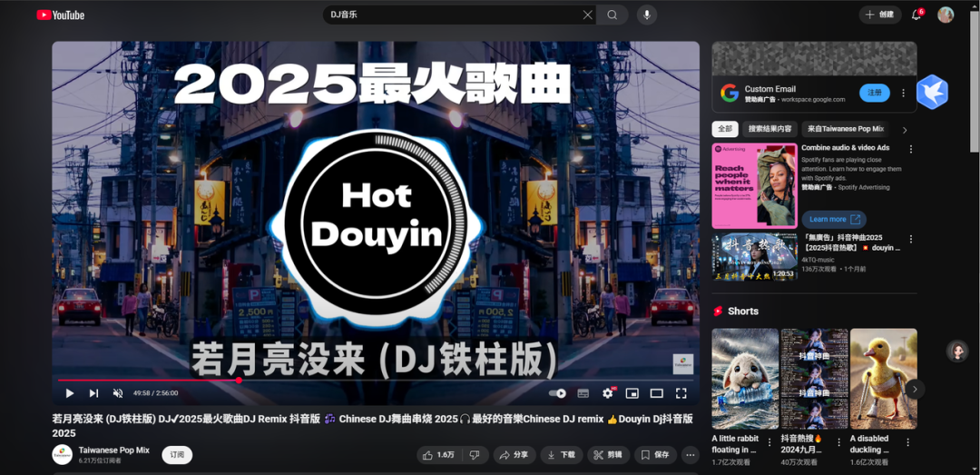980x475 pixels.
Task: Toggle the autoplay switch
Action: click(557, 393)
